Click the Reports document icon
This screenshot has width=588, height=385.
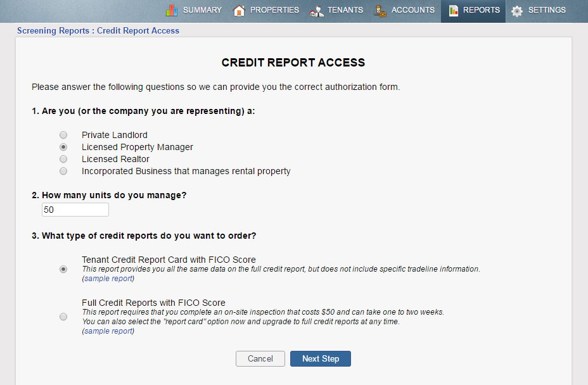[453, 10]
